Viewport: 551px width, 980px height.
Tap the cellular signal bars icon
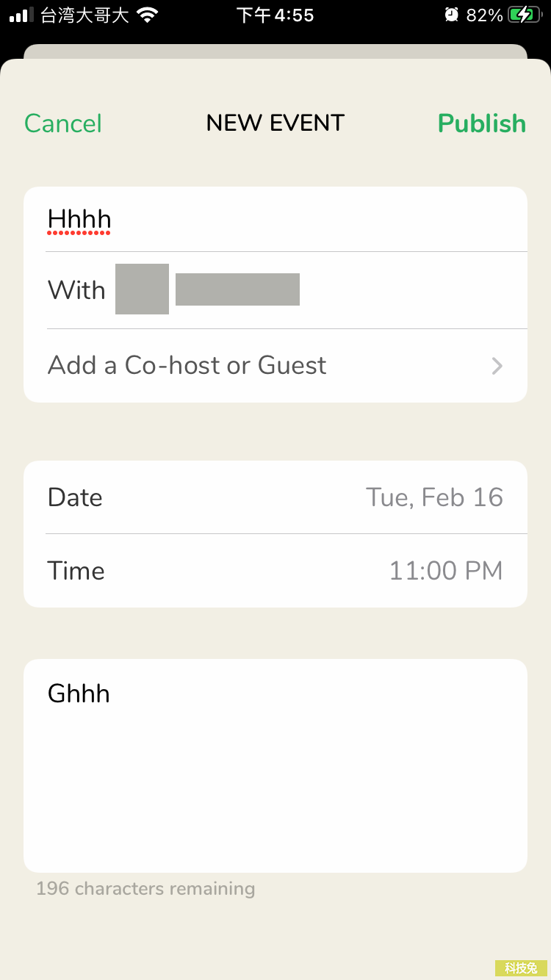[22, 15]
